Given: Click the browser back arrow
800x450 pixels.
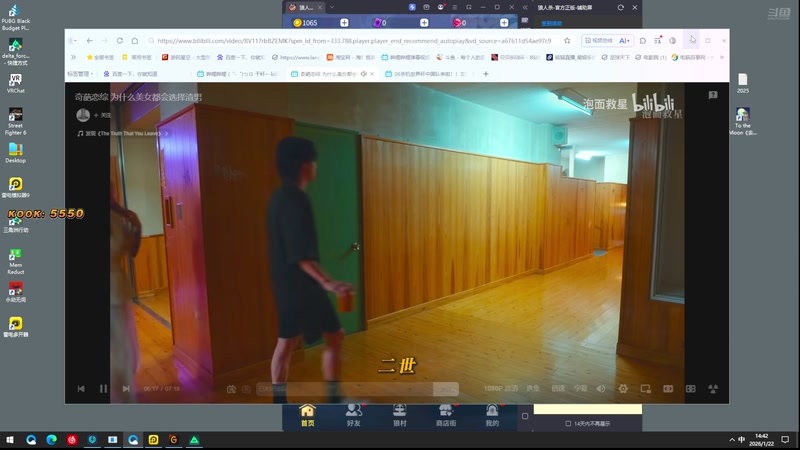Looking at the screenshot, I should (x=90, y=40).
